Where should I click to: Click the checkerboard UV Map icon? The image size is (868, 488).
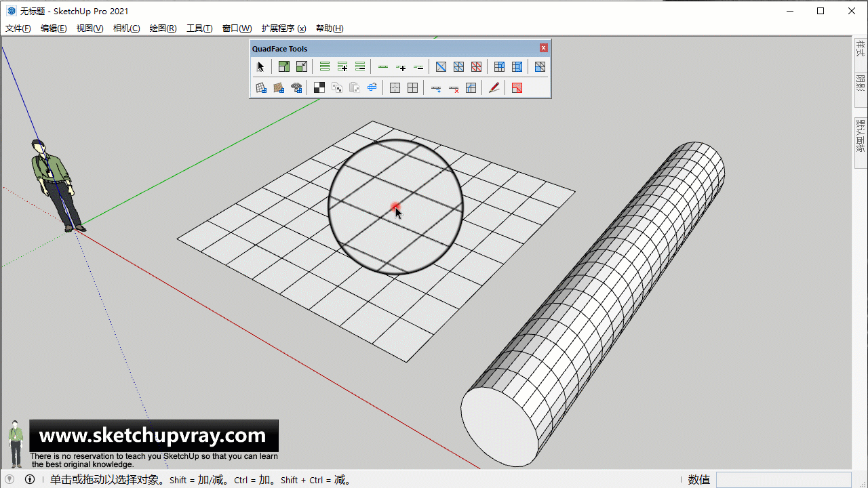tap(319, 87)
